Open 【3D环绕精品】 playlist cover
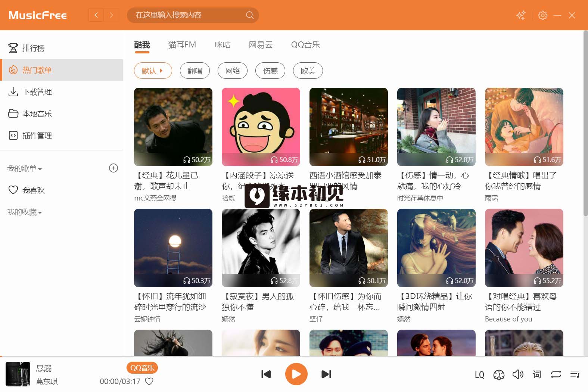The height and width of the screenshot is (392, 588). click(436, 248)
